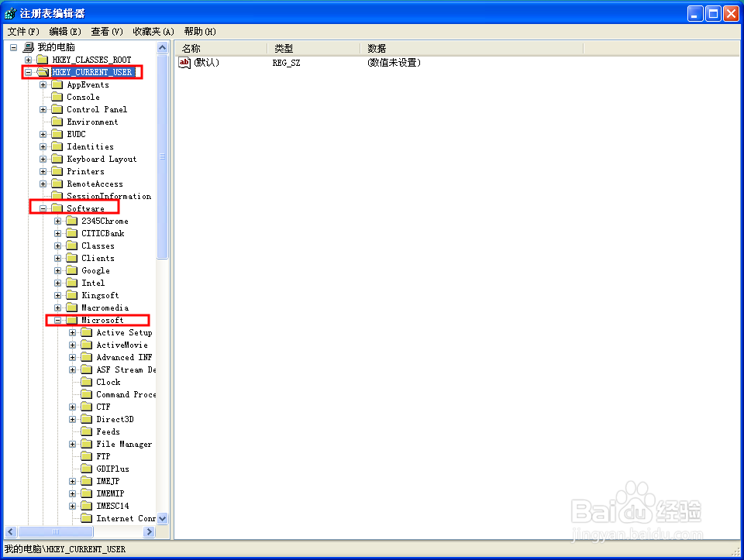Collapse the 我的电脑 root node
This screenshot has width=744, height=560.
tap(14, 47)
